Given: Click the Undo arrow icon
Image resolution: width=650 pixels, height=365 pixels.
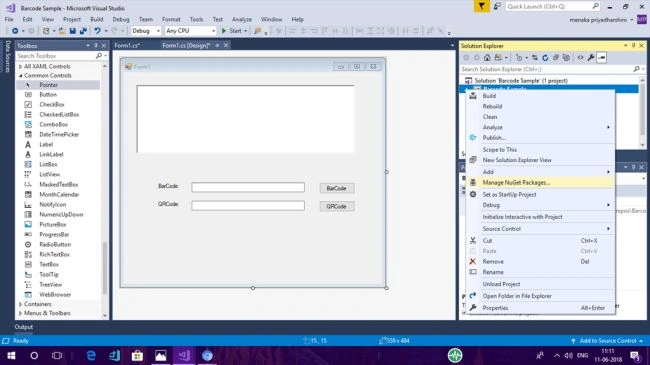Looking at the screenshot, I should pos(97,31).
